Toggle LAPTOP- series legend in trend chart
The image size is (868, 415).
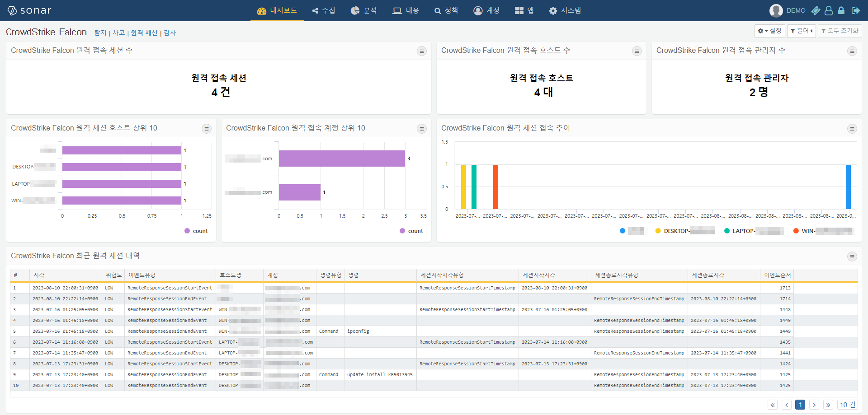tap(754, 231)
